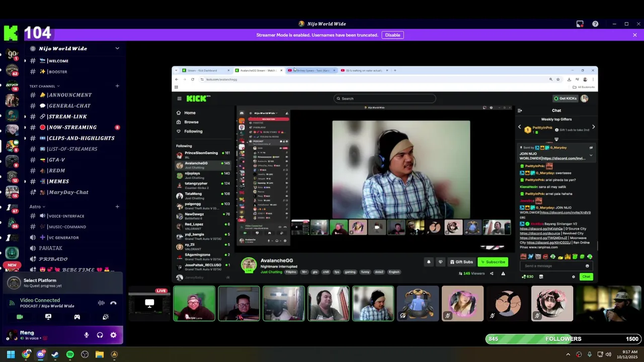The height and width of the screenshot is (362, 644).
Task: Click Gift Subs on the Kick stream
Action: (461, 262)
